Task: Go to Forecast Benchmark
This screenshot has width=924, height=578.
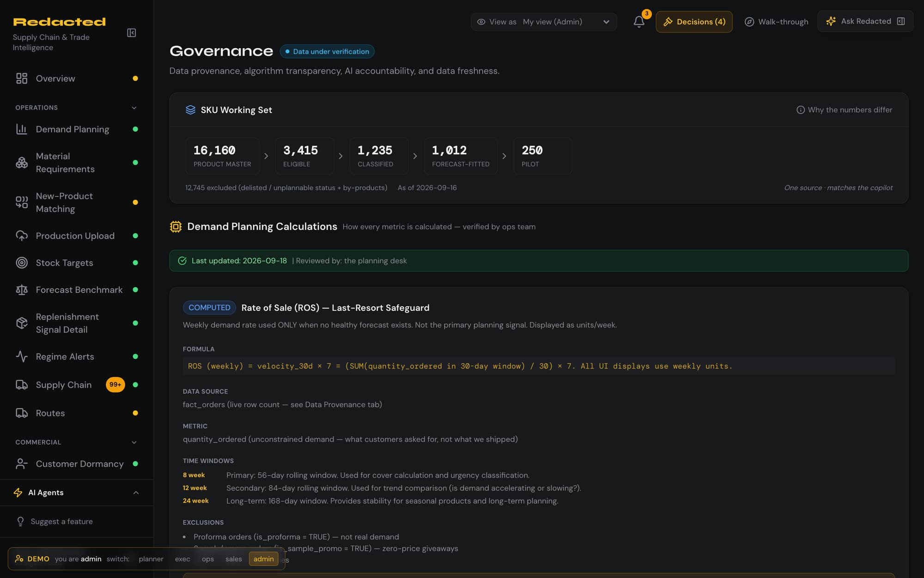Action: coord(77,290)
